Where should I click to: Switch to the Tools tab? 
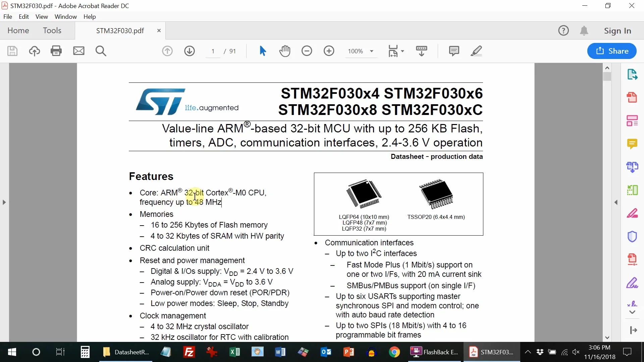point(52,31)
